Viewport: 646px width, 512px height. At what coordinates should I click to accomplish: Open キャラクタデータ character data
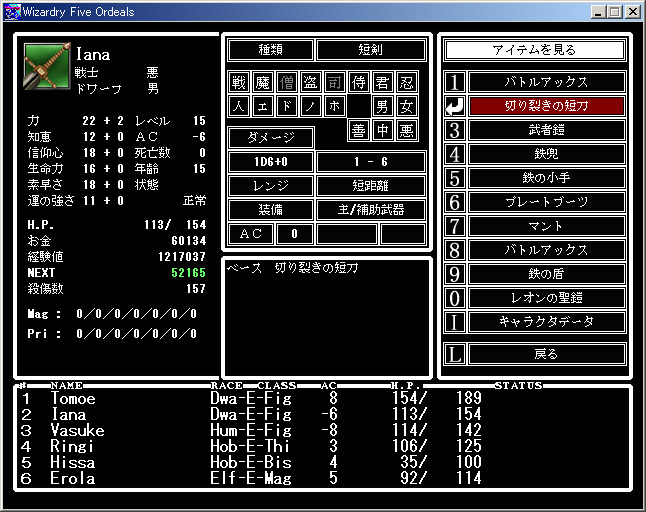click(x=546, y=322)
